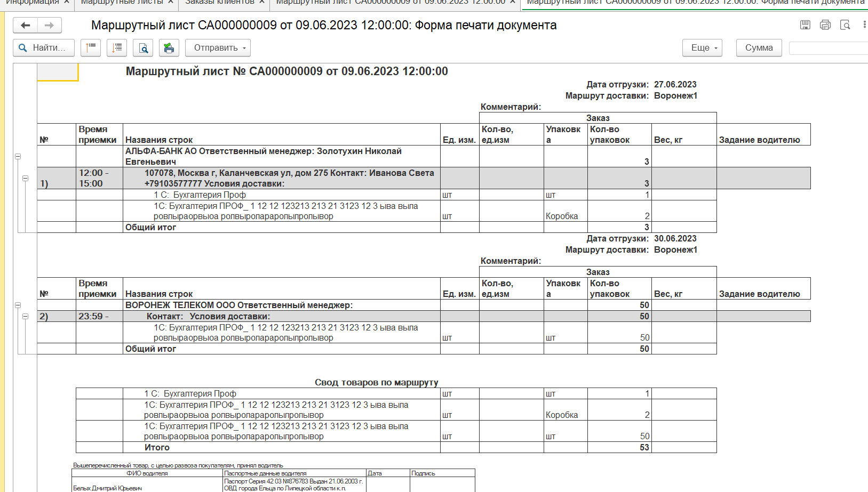Click the Итого row label
The image size is (868, 492).
[x=157, y=447]
